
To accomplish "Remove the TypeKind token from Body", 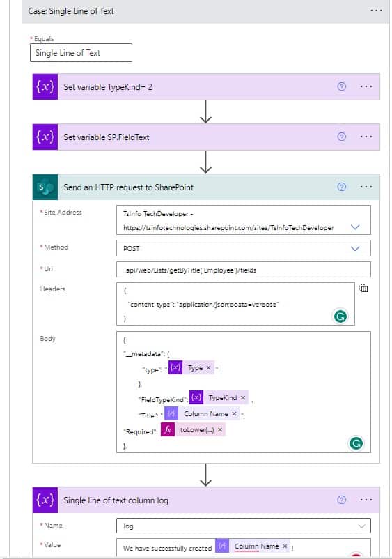I will pos(243,397).
